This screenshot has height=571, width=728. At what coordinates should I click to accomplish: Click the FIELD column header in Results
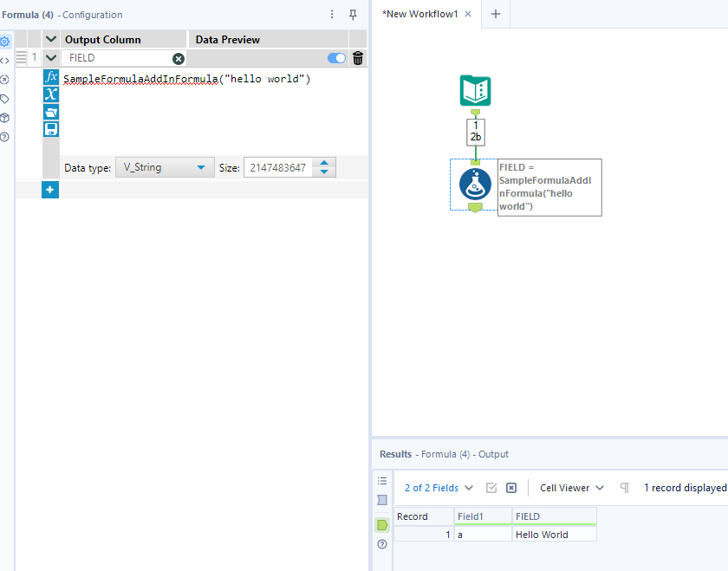[x=555, y=516]
